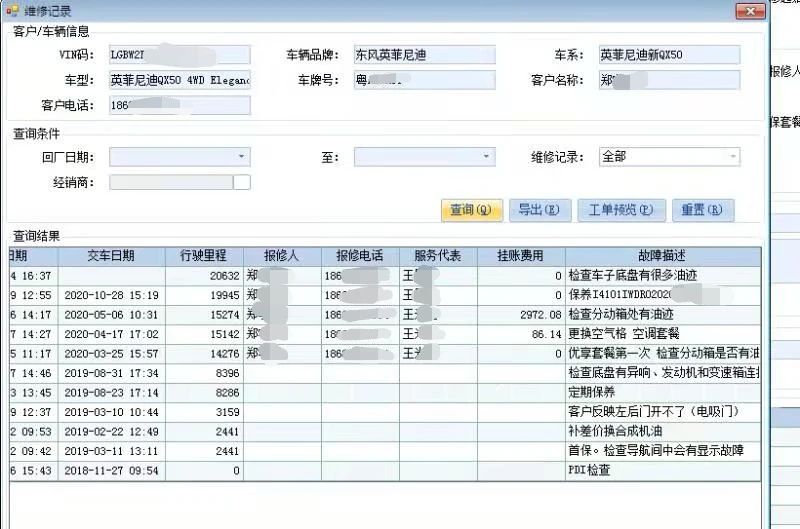The image size is (800, 529).
Task: Click the 重置(R) reset button
Action: (x=703, y=210)
